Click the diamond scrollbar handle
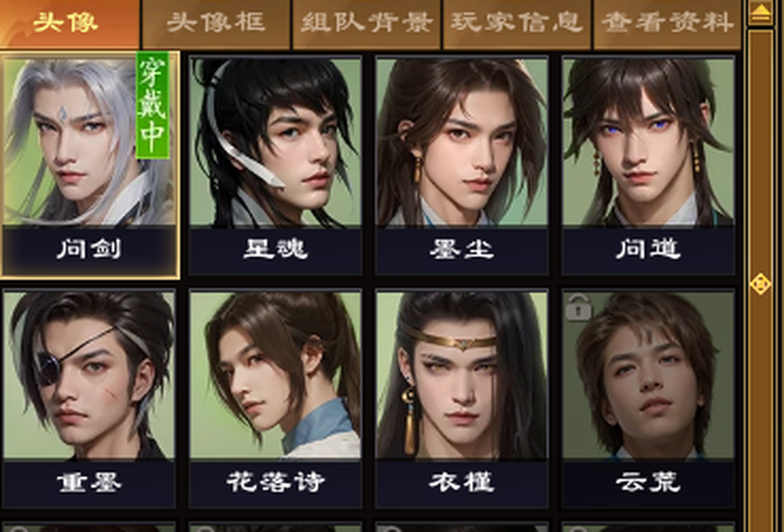 [x=761, y=284]
